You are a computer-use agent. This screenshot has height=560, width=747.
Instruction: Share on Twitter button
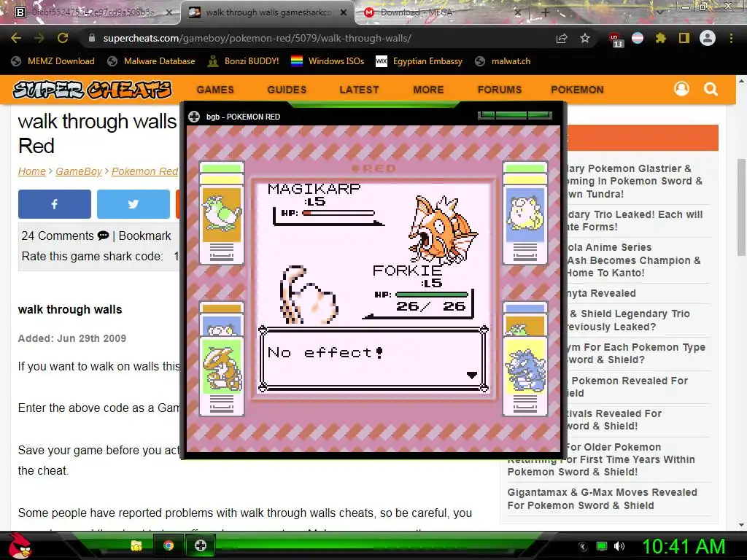[x=133, y=204]
